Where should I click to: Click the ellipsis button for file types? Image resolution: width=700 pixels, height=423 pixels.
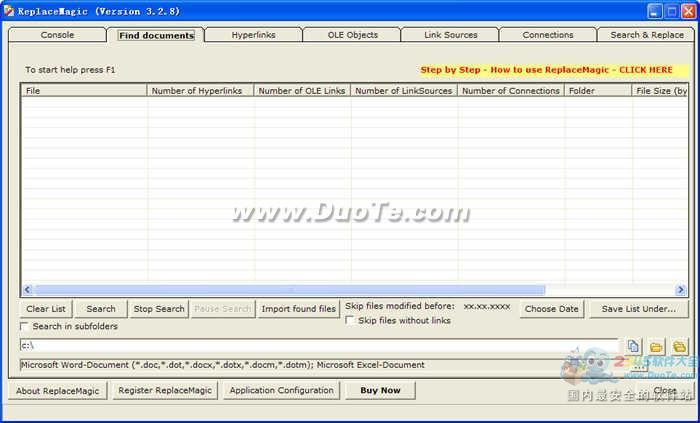(x=640, y=367)
